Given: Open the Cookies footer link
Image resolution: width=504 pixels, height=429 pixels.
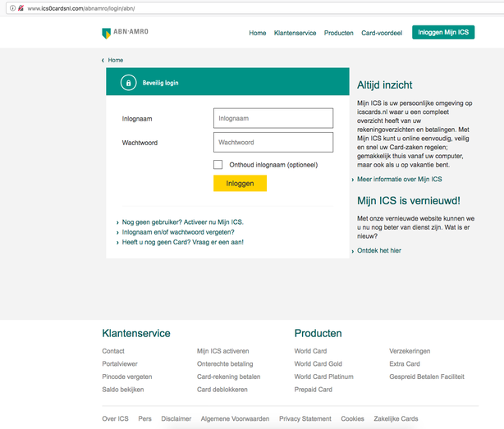Looking at the screenshot, I should tap(352, 418).
